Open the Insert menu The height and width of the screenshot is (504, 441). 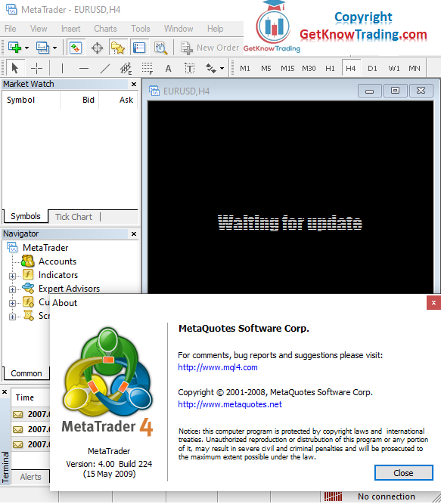click(x=71, y=29)
